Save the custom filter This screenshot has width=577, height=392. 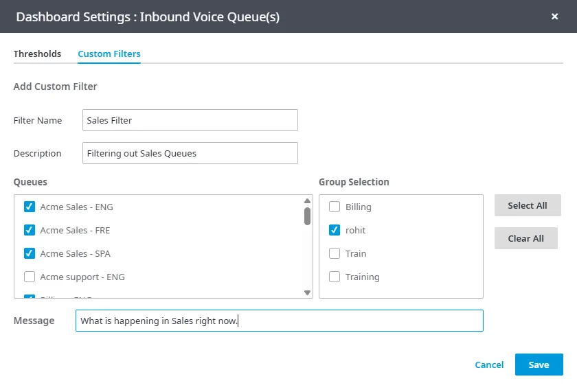tap(539, 365)
